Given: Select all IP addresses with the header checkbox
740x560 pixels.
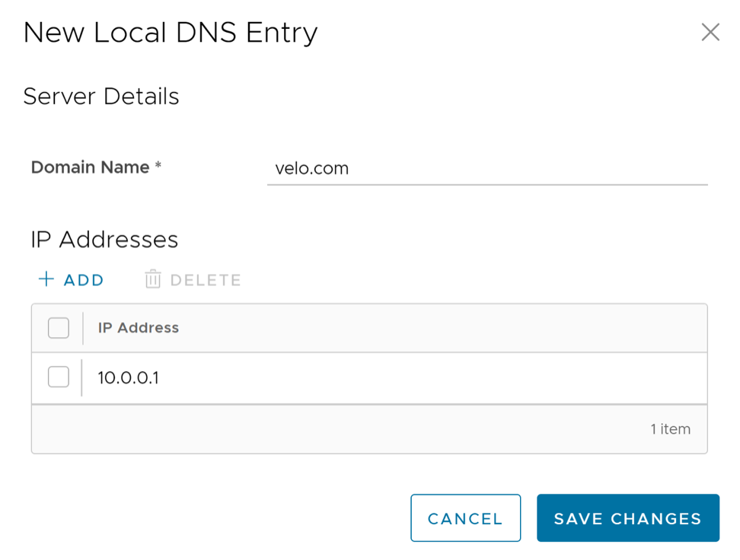Looking at the screenshot, I should click(x=59, y=328).
